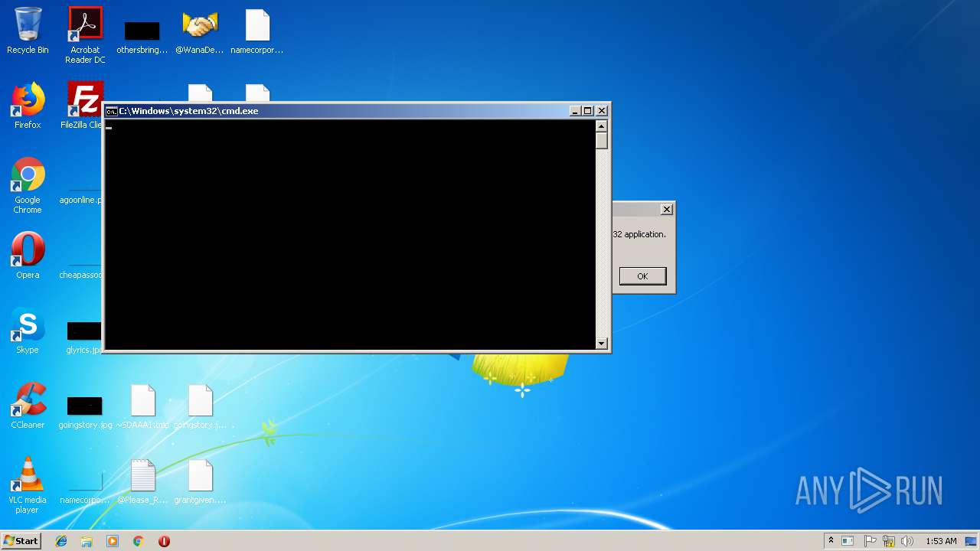Open the Chrome taskbar icon
Image resolution: width=980 pixels, height=551 pixels.
139,541
